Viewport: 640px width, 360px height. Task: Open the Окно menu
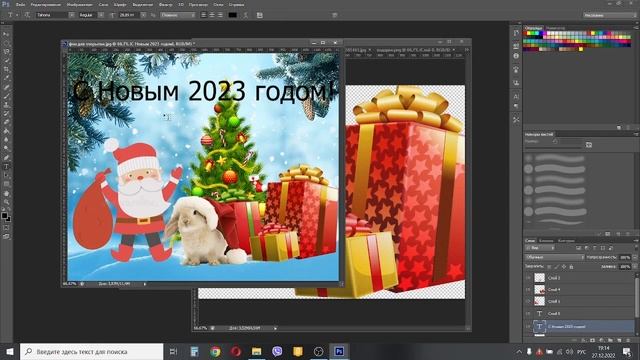[x=218, y=4]
